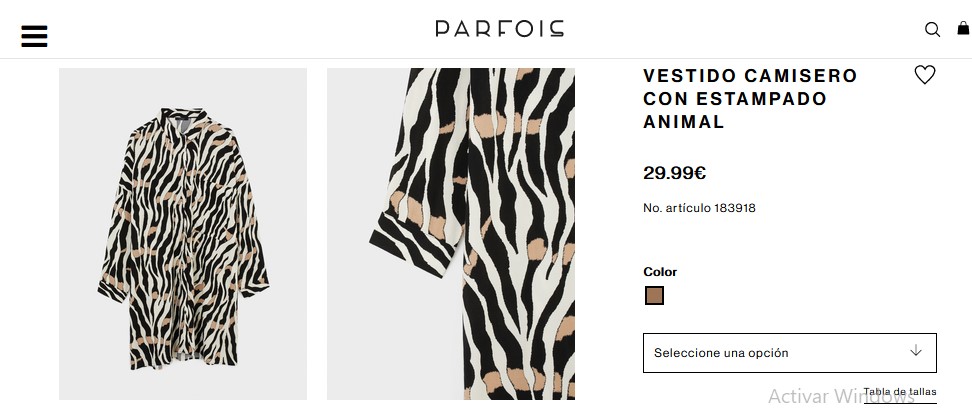Click the "Color" label
This screenshot has width=972, height=408.
[x=660, y=272]
